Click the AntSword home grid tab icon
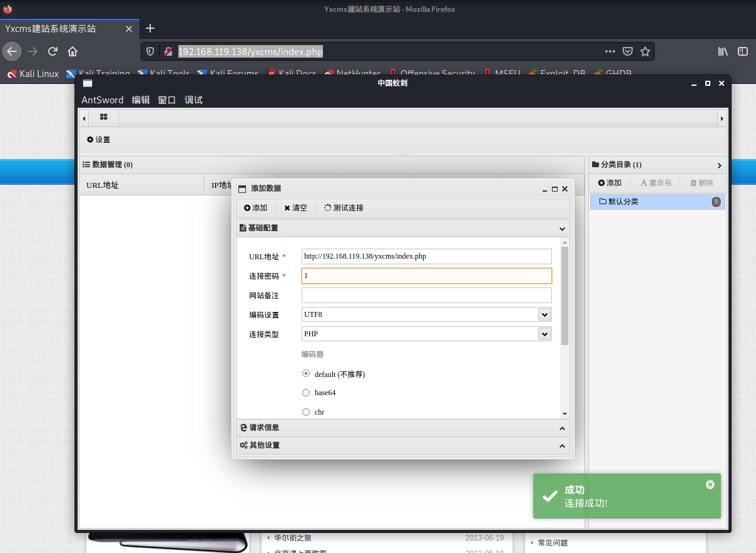 [104, 117]
